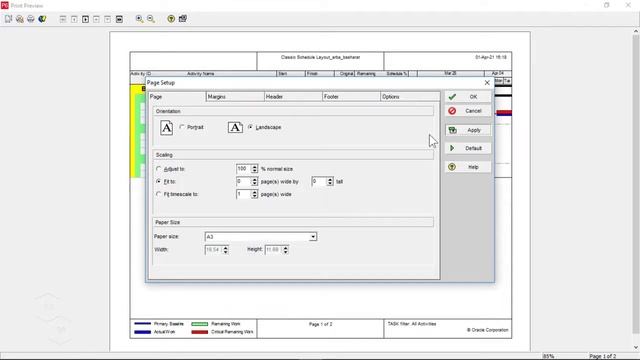Click the scrollbar up arrow
This screenshot has width=640, height=360.
636,31
